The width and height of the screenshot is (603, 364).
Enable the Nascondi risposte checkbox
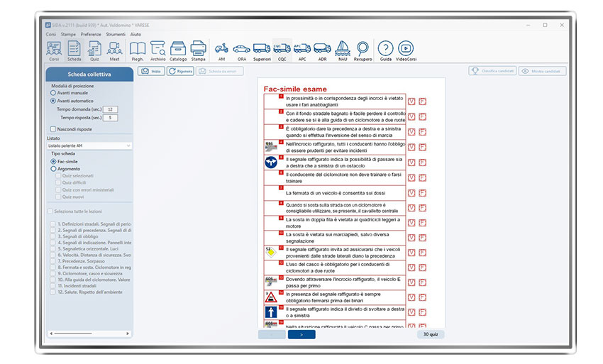coord(53,129)
